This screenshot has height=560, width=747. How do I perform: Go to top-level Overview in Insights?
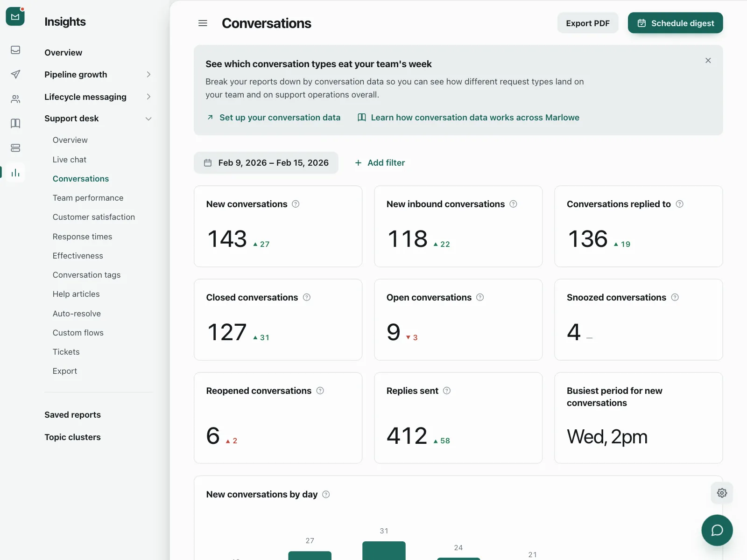pos(63,53)
